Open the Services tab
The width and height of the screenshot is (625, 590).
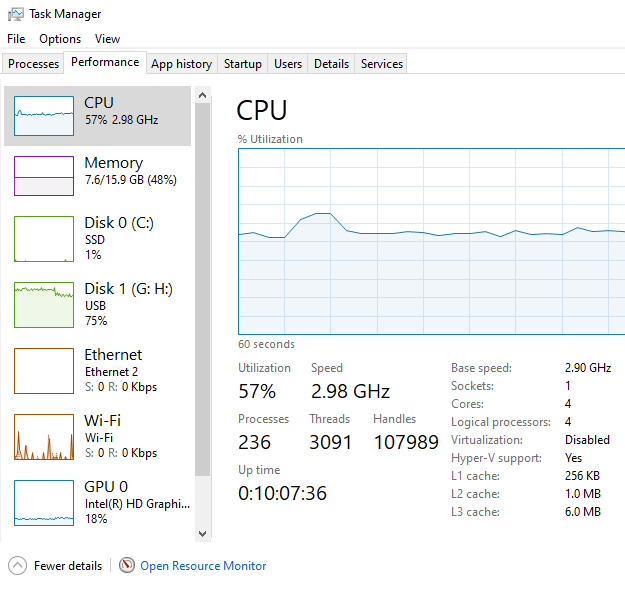point(381,64)
